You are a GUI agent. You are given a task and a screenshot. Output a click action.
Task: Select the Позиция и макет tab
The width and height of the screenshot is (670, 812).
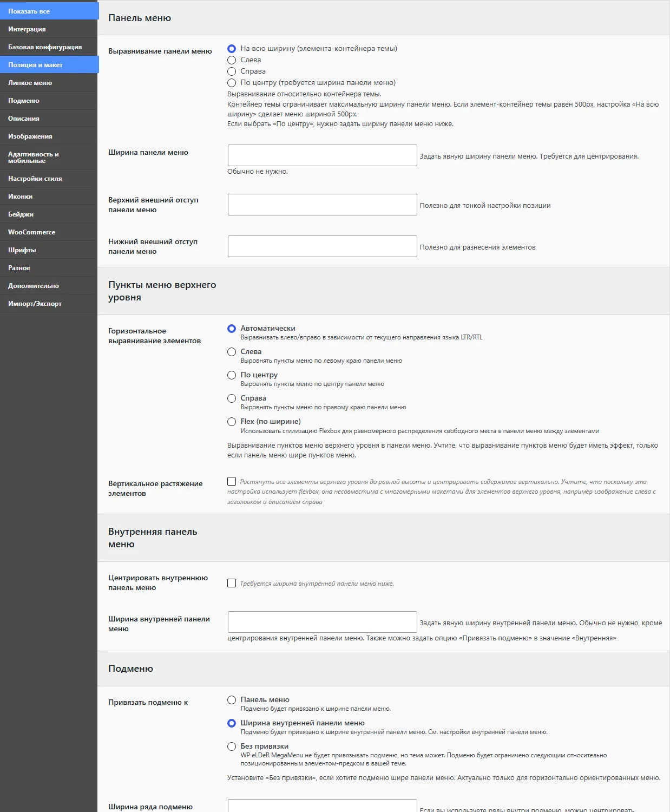pos(49,65)
